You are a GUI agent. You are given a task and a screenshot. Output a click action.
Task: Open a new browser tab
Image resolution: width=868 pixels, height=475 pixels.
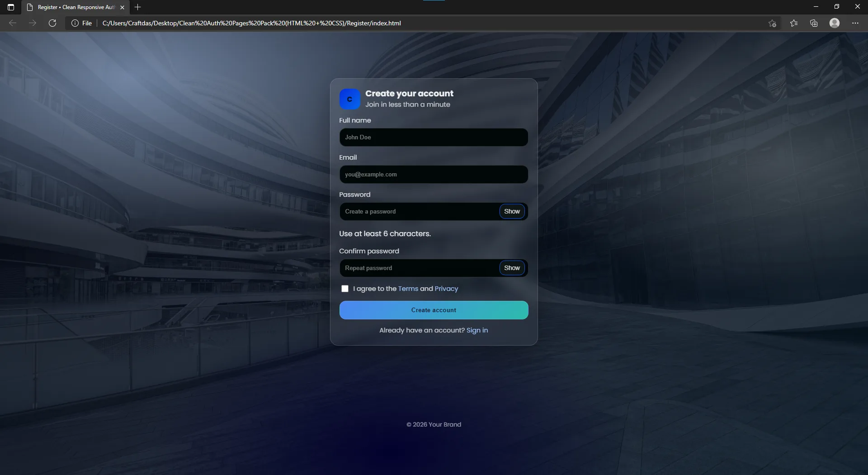click(x=137, y=7)
